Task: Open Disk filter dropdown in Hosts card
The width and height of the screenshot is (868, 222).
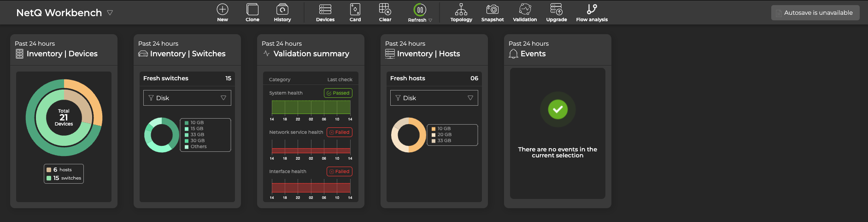Action: (434, 98)
